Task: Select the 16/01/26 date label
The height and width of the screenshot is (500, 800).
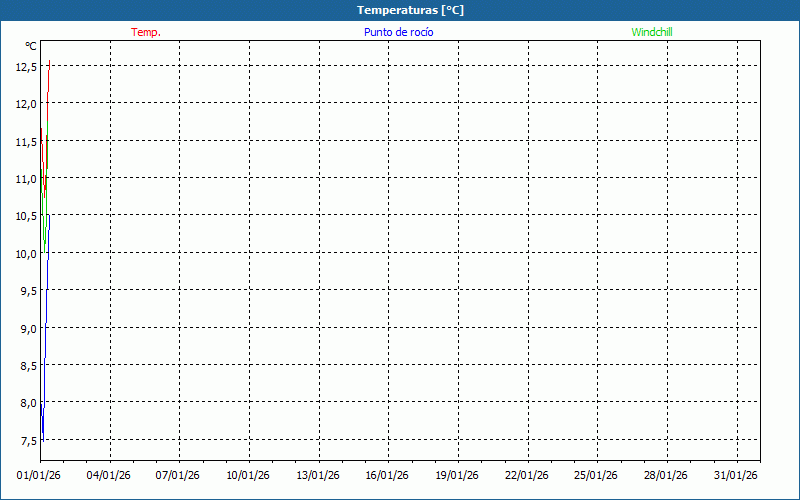Action: click(x=387, y=475)
